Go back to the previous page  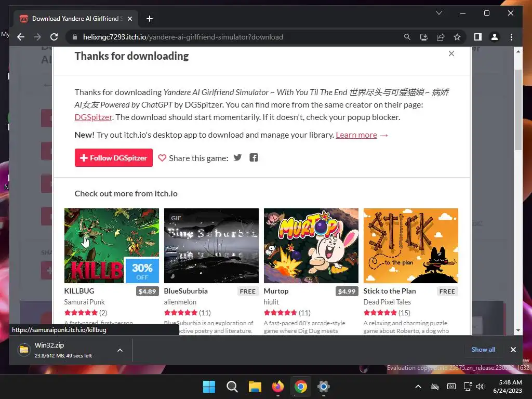point(21,37)
